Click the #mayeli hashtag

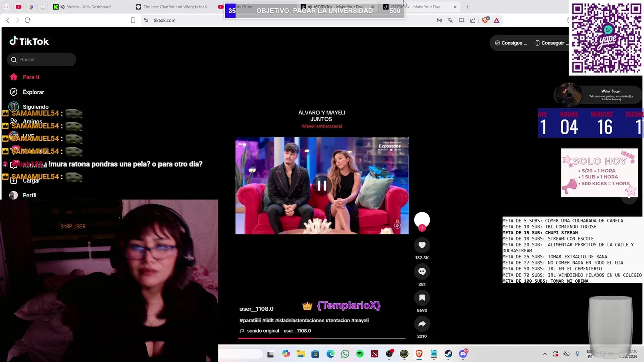360,320
